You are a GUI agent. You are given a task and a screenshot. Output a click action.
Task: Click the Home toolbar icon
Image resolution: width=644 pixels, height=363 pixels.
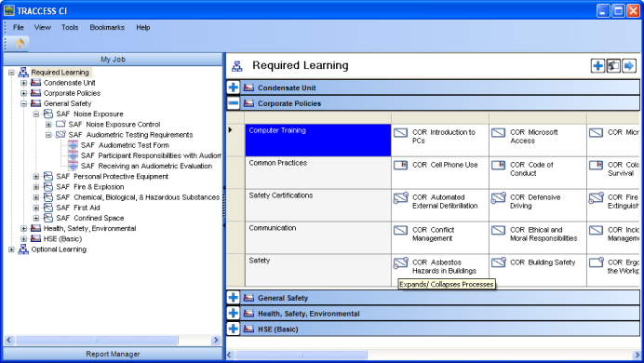click(20, 43)
